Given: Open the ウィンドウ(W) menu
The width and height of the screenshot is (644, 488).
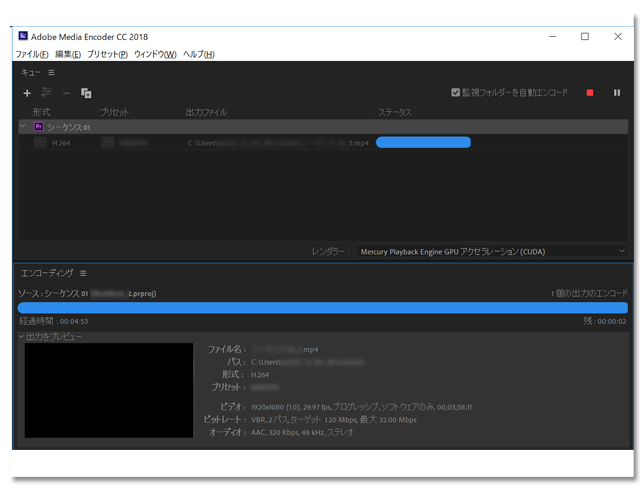Looking at the screenshot, I should coord(155,54).
